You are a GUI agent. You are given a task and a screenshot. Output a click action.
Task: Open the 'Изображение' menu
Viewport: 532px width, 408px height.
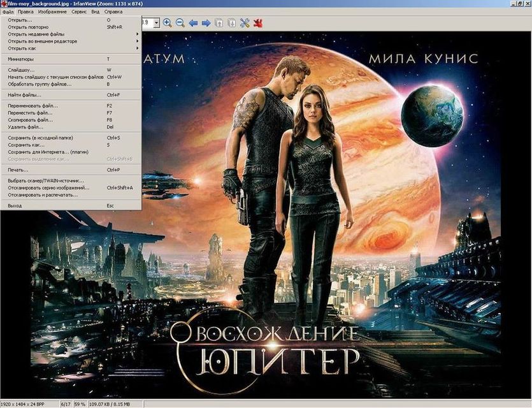click(52, 11)
